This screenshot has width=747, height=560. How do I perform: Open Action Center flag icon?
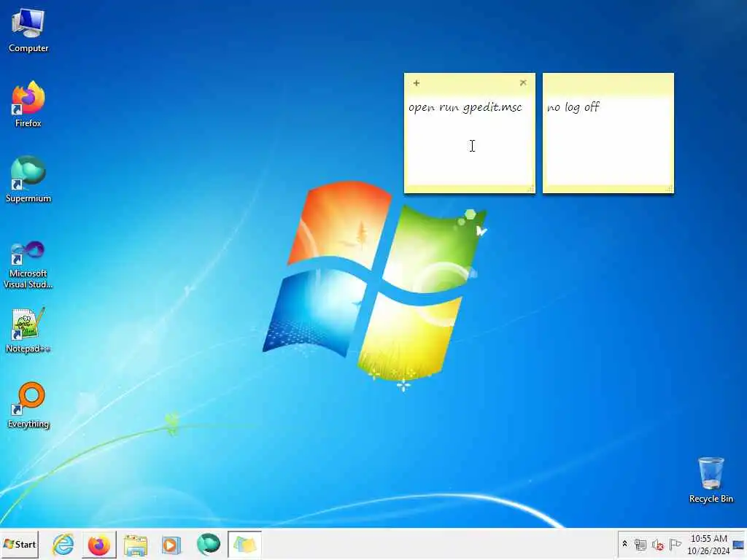click(x=675, y=544)
